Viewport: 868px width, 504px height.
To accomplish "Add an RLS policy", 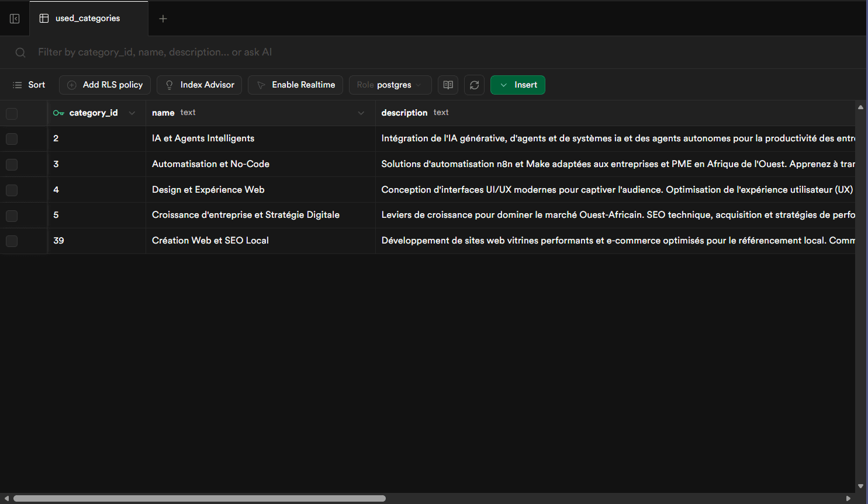I will (x=105, y=85).
